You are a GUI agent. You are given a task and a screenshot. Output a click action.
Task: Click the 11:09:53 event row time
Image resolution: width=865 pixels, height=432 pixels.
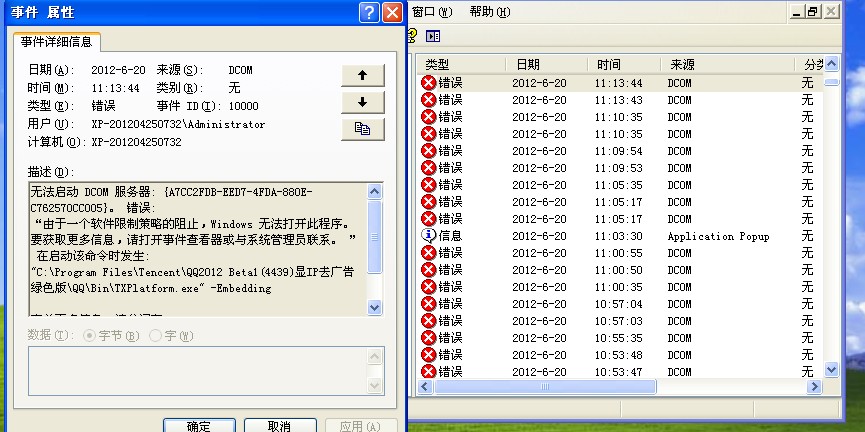pos(618,168)
